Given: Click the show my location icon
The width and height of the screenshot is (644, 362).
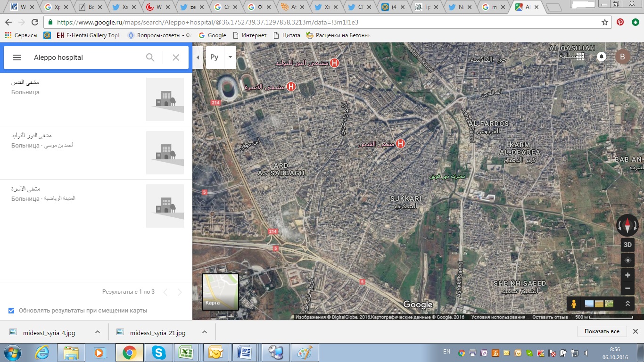Looking at the screenshot, I should (627, 260).
